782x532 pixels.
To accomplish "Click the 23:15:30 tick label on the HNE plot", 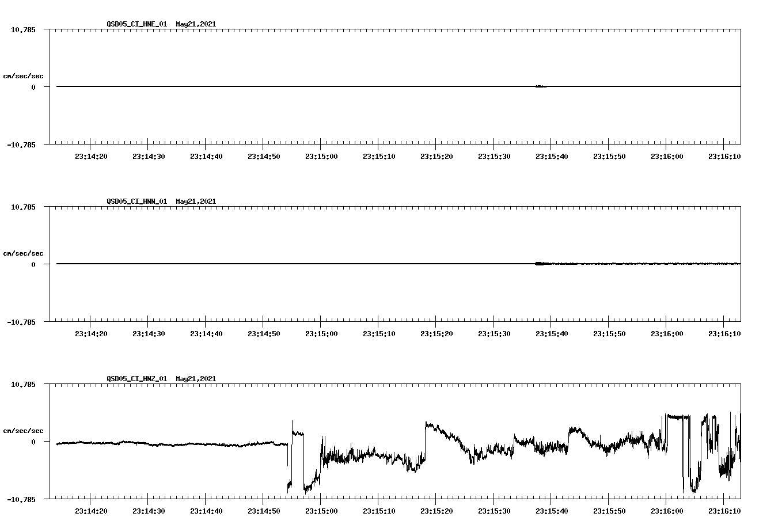I will pos(494,155).
